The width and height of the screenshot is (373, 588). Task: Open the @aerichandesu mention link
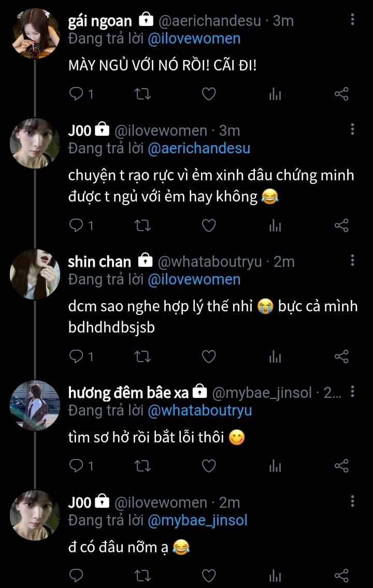tap(199, 148)
